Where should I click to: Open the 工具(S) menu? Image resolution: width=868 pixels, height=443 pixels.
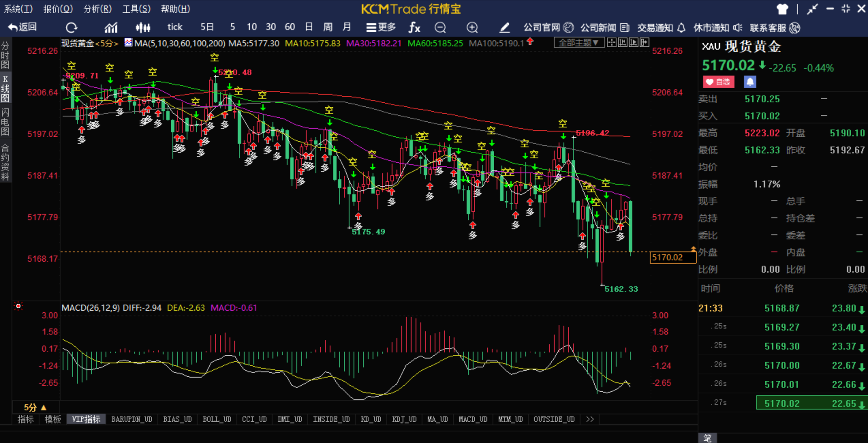136,9
